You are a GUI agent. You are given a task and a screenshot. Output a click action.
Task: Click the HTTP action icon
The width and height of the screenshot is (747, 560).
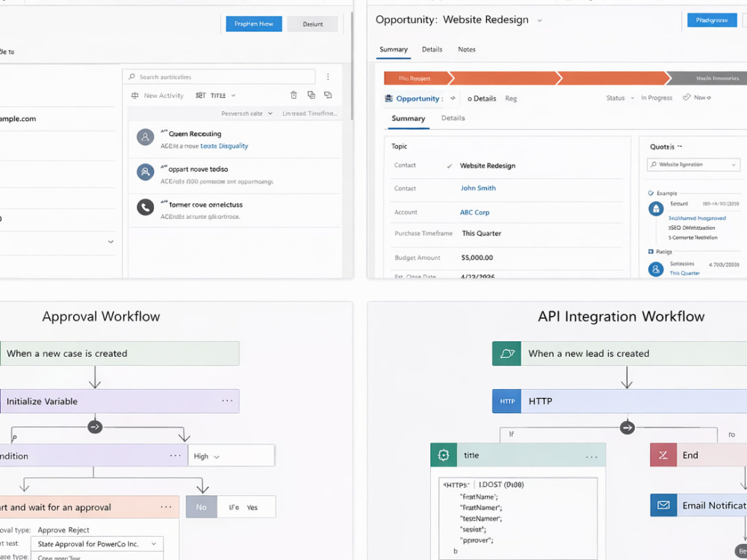point(507,401)
